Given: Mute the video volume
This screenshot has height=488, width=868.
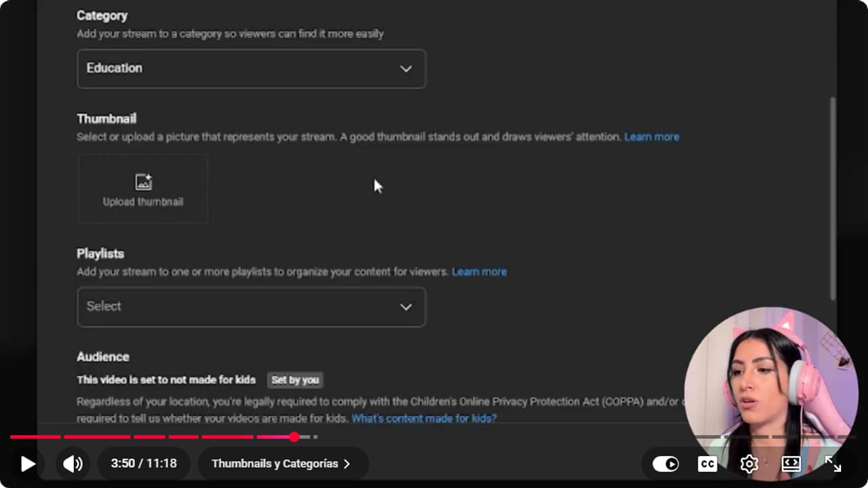Looking at the screenshot, I should tap(73, 464).
